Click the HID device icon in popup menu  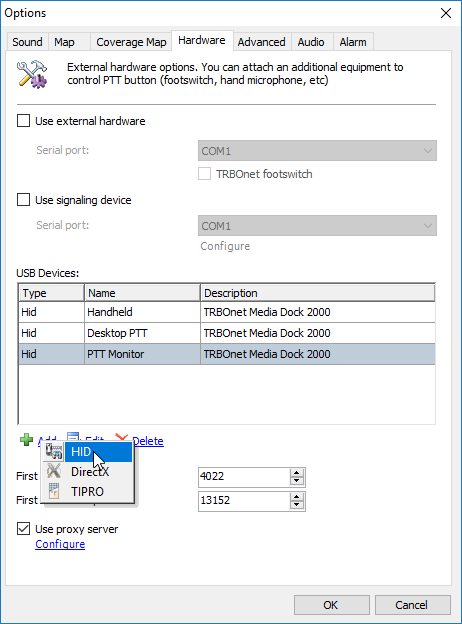pos(54,451)
